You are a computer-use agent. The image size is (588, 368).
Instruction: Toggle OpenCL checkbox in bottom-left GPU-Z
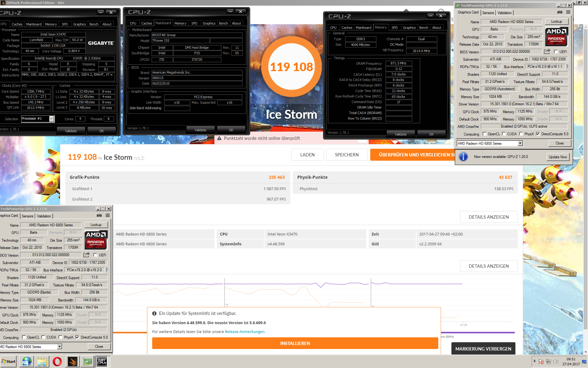point(24,337)
